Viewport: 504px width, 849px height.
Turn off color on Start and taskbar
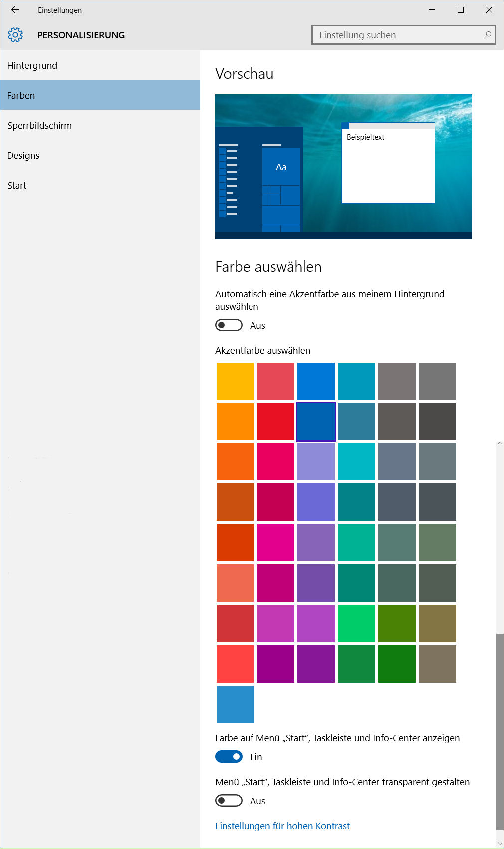pyautogui.click(x=229, y=757)
